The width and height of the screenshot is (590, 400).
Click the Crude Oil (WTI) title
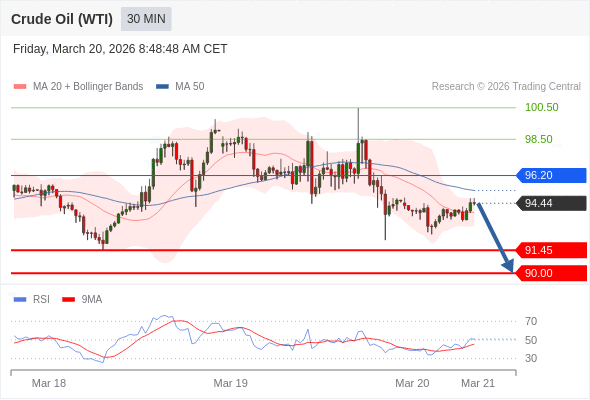[x=62, y=19]
